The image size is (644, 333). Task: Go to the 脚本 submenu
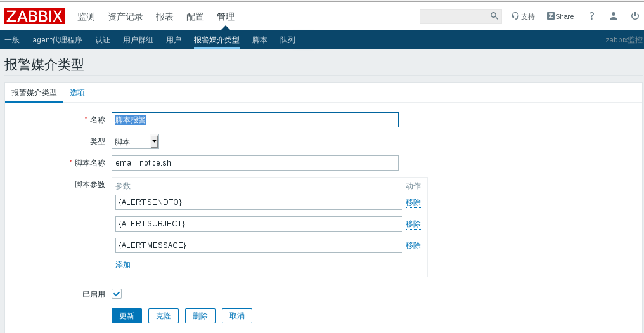(260, 40)
